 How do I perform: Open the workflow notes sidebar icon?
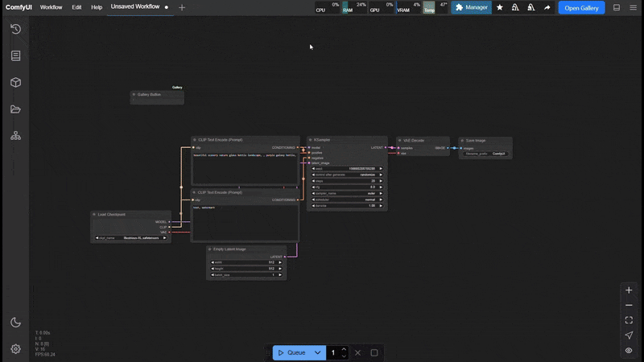coord(15,56)
